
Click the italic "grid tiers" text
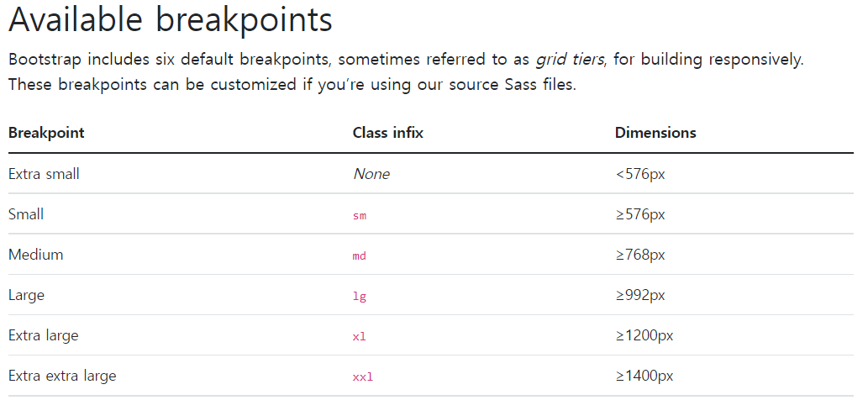[x=570, y=59]
